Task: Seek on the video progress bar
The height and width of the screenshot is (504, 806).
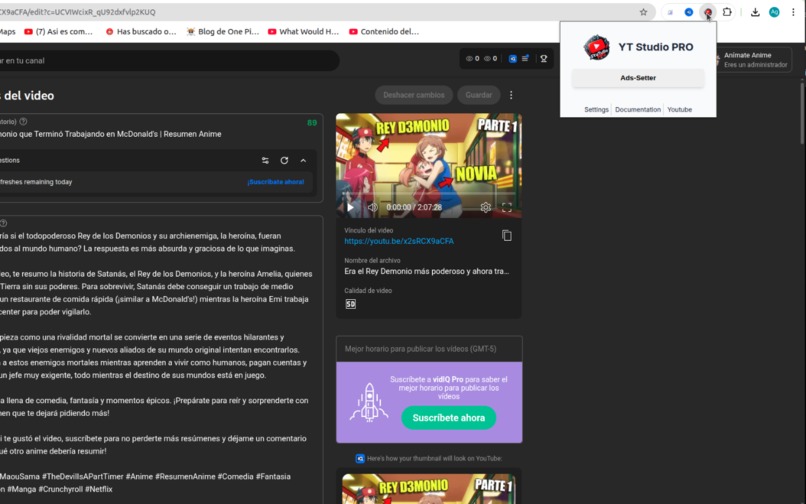Action: 429,194
